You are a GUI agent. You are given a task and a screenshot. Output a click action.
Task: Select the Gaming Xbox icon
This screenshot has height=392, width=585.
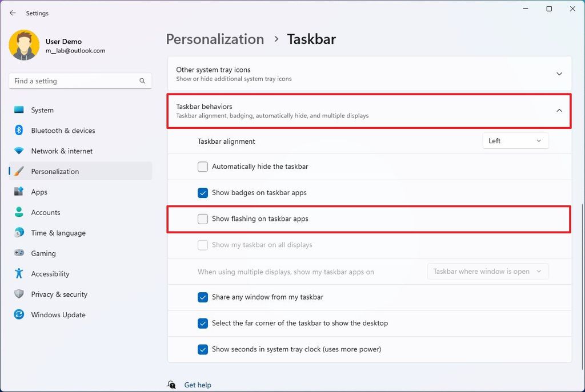(x=19, y=253)
